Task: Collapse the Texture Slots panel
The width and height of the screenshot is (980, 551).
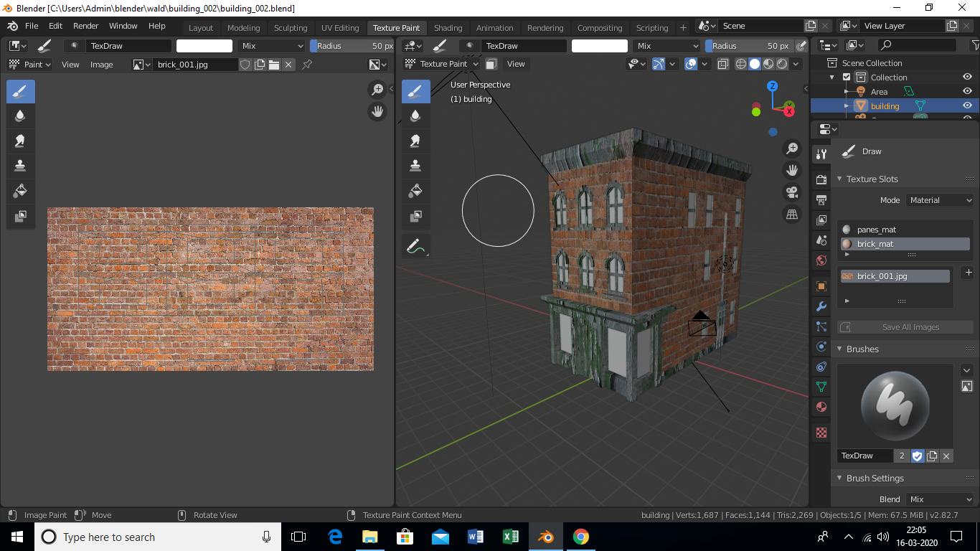Action: point(839,179)
